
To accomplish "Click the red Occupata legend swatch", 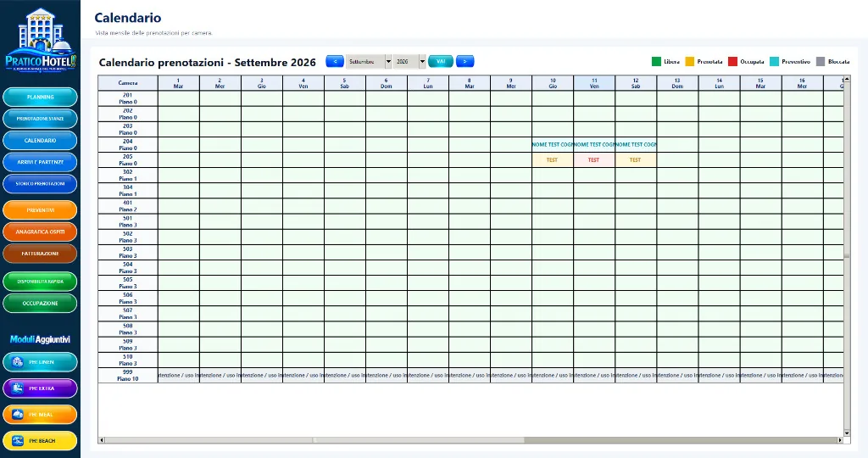I will 733,61.
